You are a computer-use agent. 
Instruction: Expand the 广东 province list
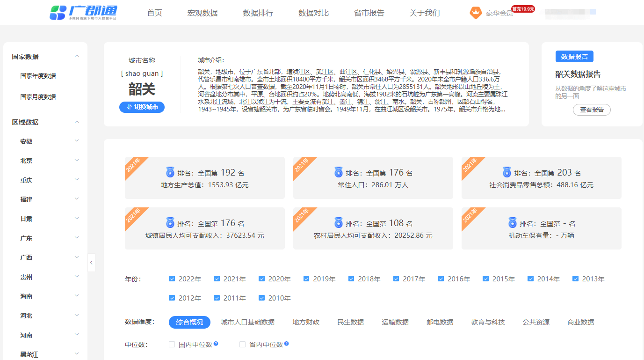pyautogui.click(x=77, y=238)
